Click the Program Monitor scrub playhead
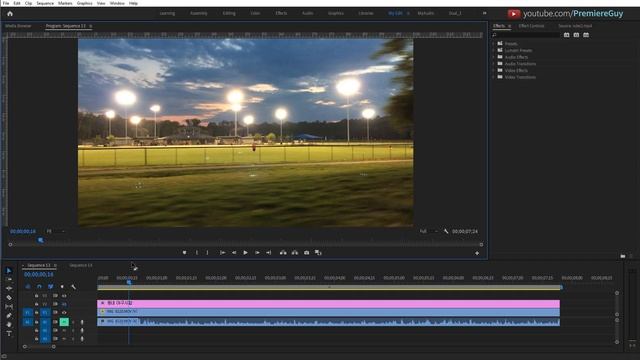Viewport: 640px width, 360px height. 40,240
